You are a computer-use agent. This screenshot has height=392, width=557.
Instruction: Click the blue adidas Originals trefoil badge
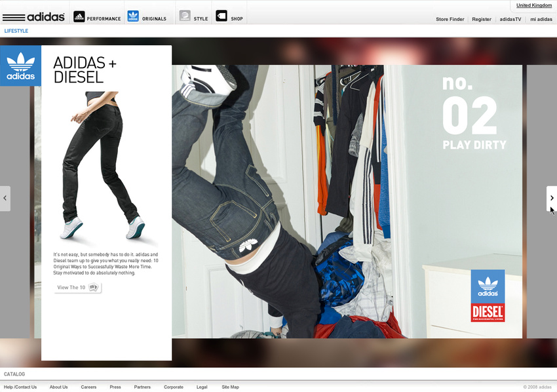coord(20,66)
